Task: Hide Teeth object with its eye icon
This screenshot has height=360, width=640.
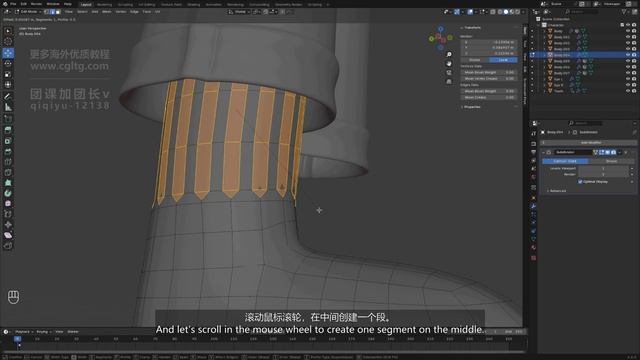Action: pyautogui.click(x=628, y=91)
